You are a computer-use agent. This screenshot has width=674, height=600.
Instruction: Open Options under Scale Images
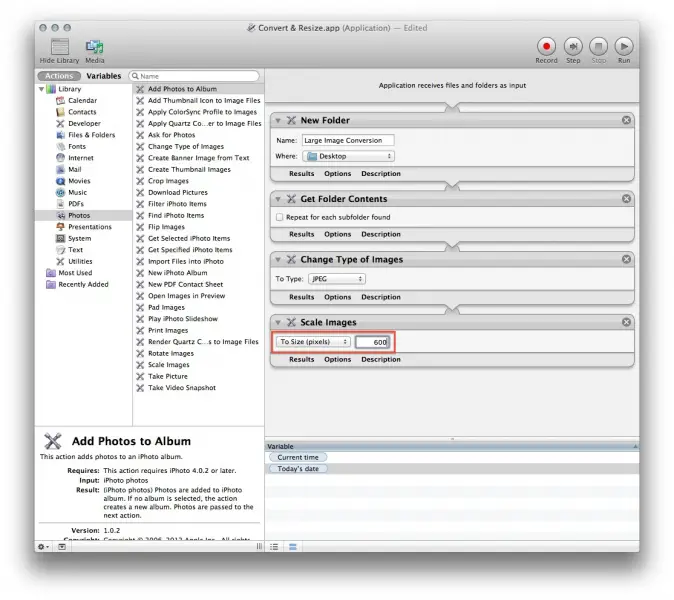[x=337, y=359]
